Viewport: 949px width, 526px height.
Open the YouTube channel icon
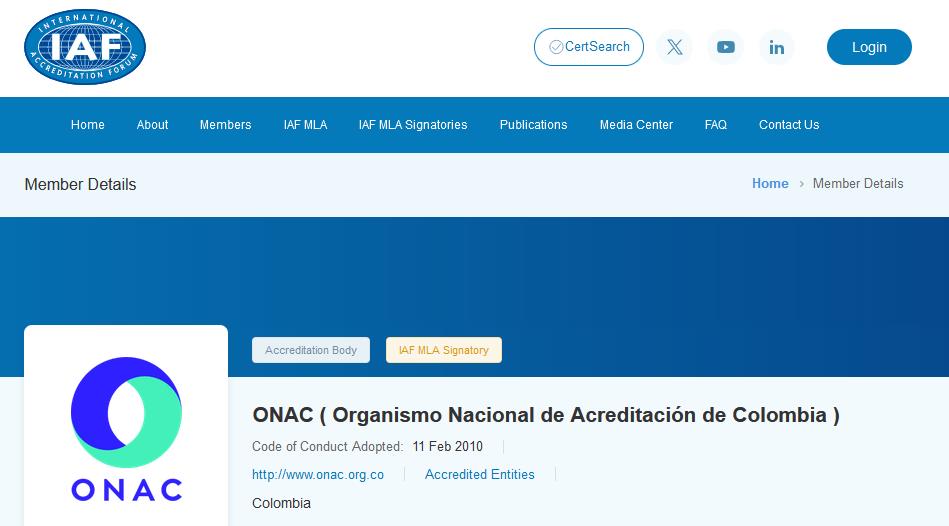click(x=726, y=47)
